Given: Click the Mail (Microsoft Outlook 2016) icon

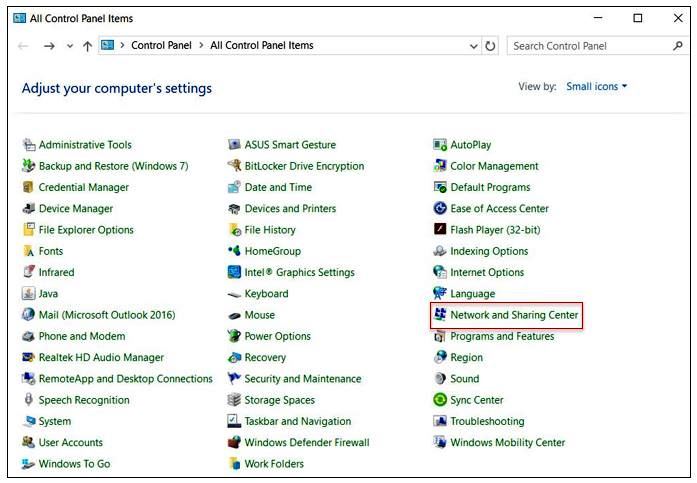Looking at the screenshot, I should tap(28, 315).
